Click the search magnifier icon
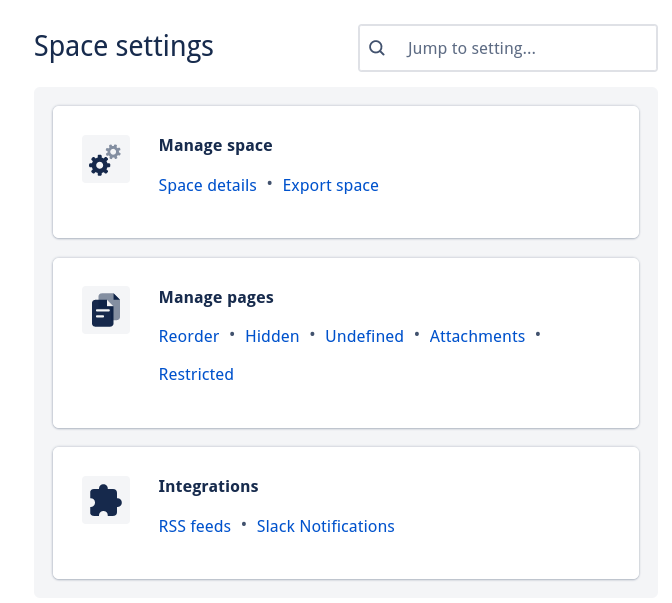Viewport: 672px width, 603px height. tap(377, 48)
